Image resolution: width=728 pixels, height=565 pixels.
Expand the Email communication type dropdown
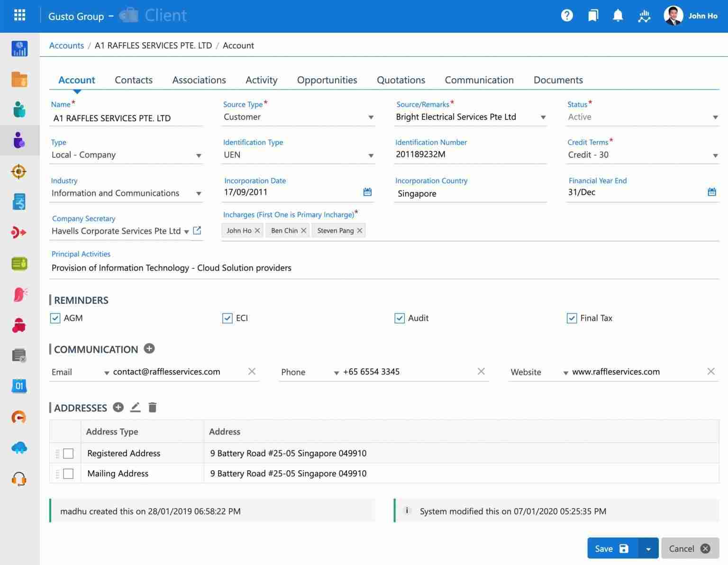[107, 373]
